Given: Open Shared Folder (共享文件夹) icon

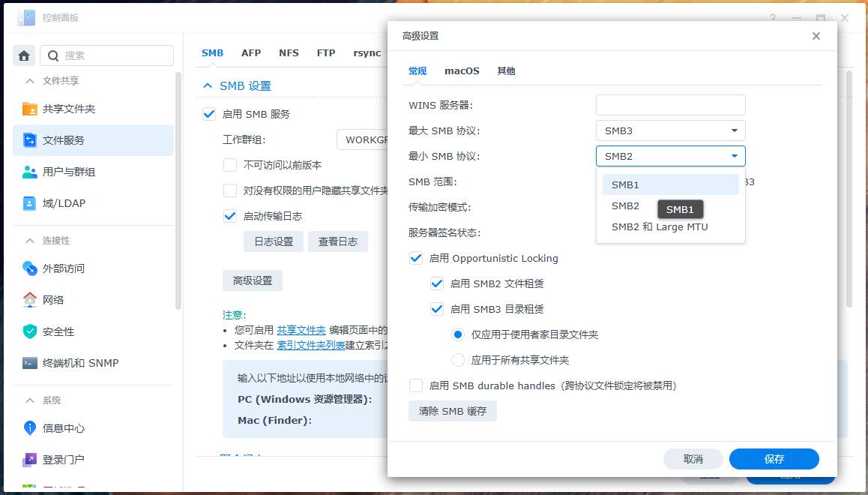Looking at the screenshot, I should [30, 109].
